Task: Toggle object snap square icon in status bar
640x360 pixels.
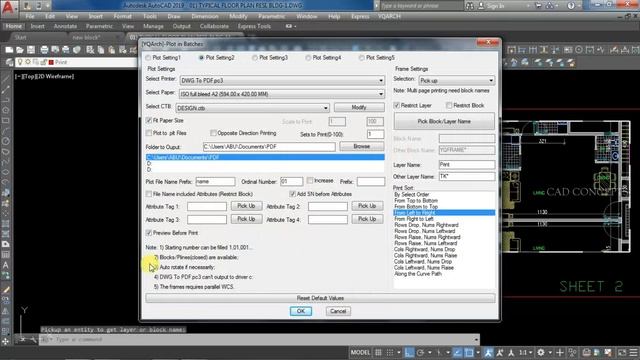Action: pos(469,353)
